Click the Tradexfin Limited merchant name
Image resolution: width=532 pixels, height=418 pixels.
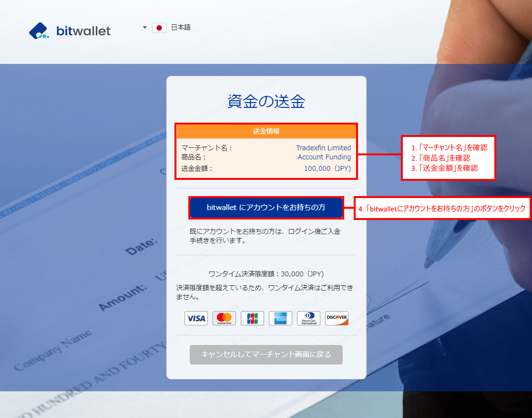323,148
